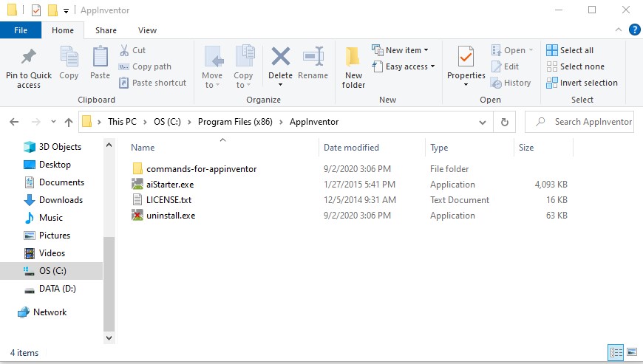Click the quick access New folder icon in title bar
The image size is (643, 364).
[x=52, y=10]
